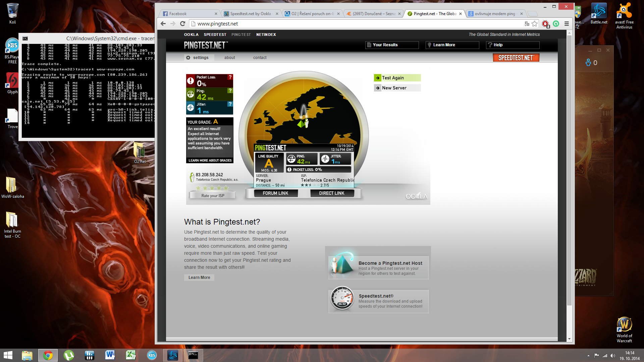Image resolution: width=644 pixels, height=362 pixels.
Task: Click Test Again
Action: (397, 78)
